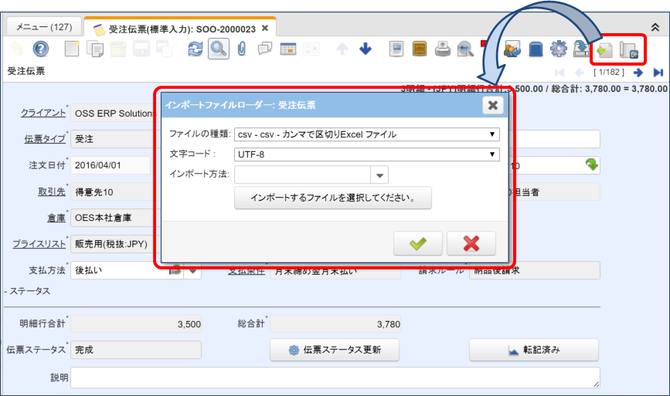Click the 明細行合計 field showing 3,500
Screen dimensions: 670x396
136,324
